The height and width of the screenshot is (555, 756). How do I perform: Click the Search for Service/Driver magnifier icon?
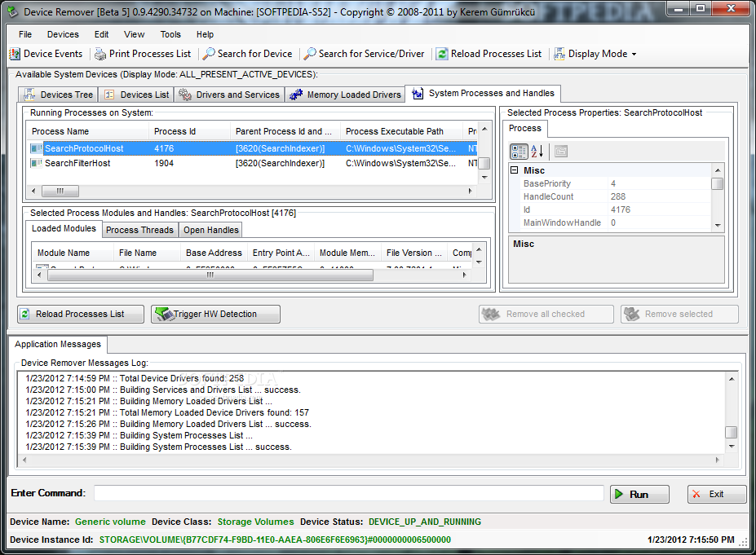[310, 54]
